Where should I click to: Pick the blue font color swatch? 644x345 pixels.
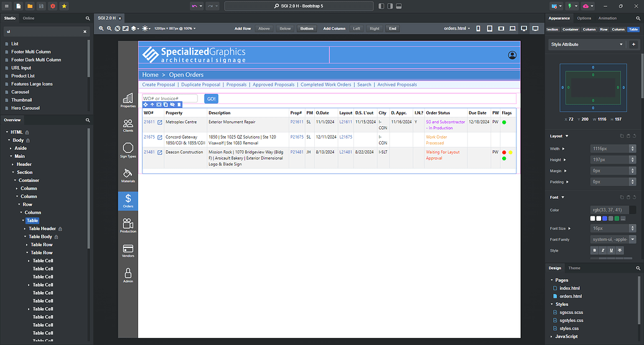(605, 219)
